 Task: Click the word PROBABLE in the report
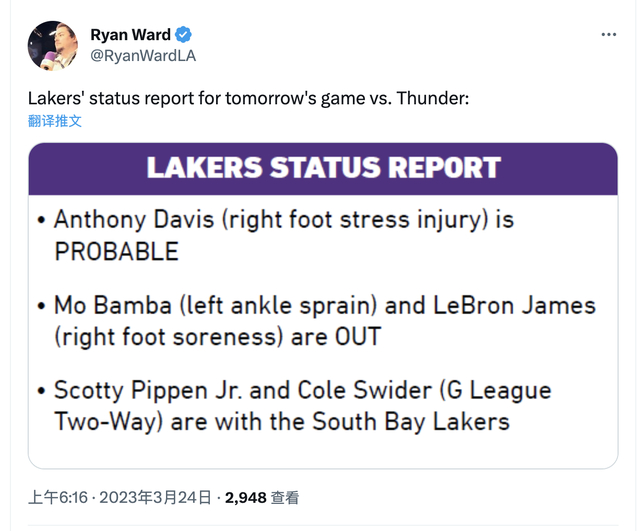(116, 250)
